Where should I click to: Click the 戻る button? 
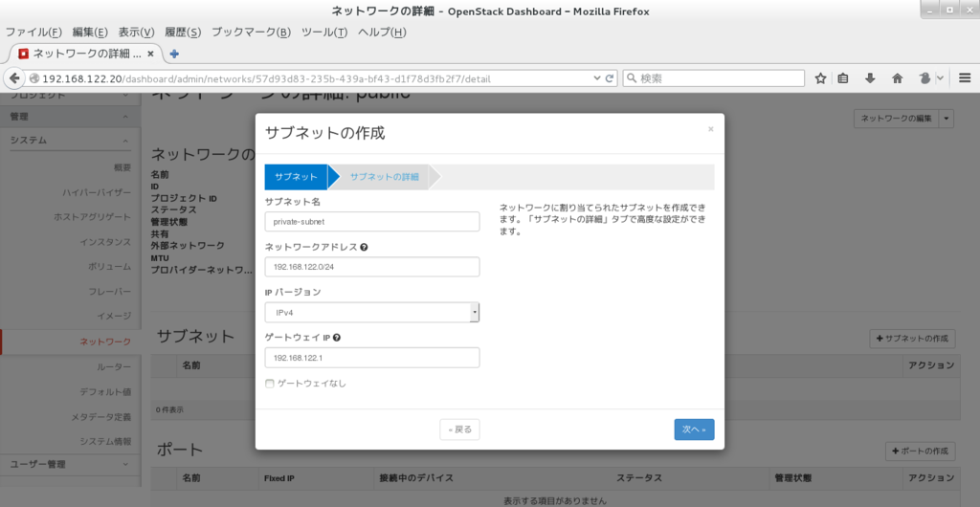460,430
